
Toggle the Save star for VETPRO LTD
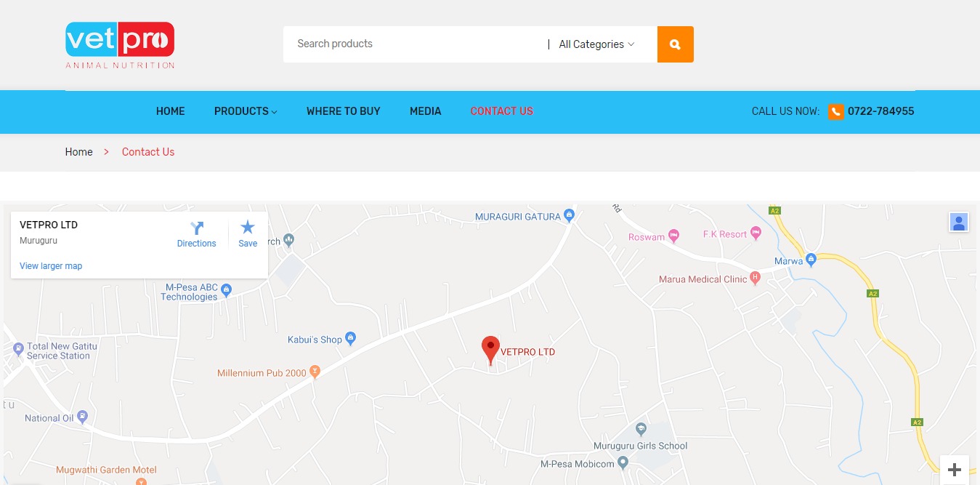(248, 233)
